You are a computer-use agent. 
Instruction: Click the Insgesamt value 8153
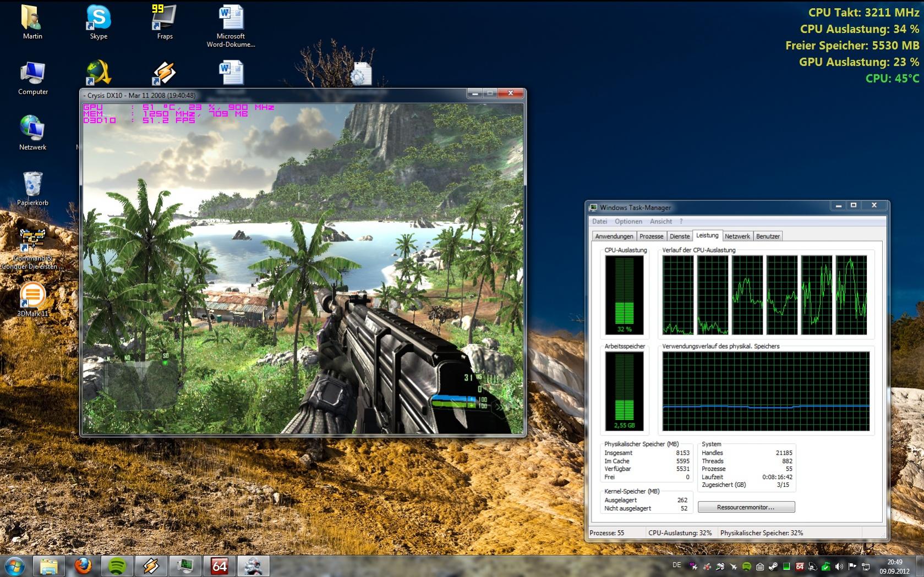click(x=682, y=453)
